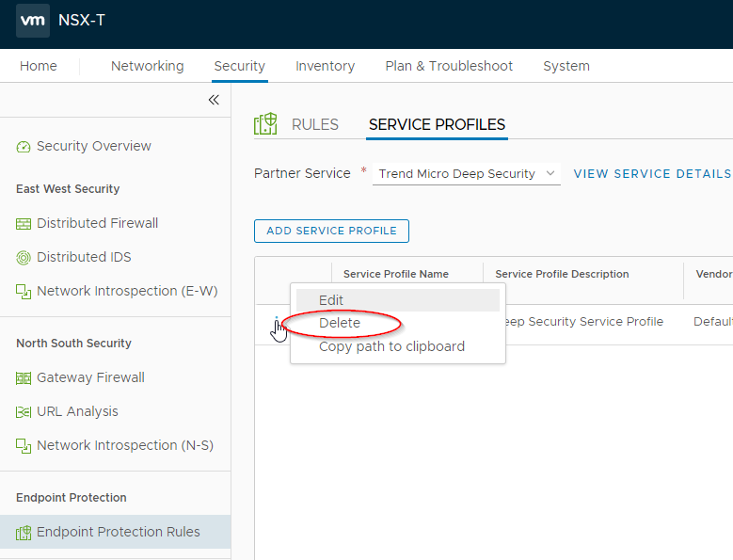733x560 pixels.
Task: Click the Network Introspection (N-S) icon
Action: 24,446
